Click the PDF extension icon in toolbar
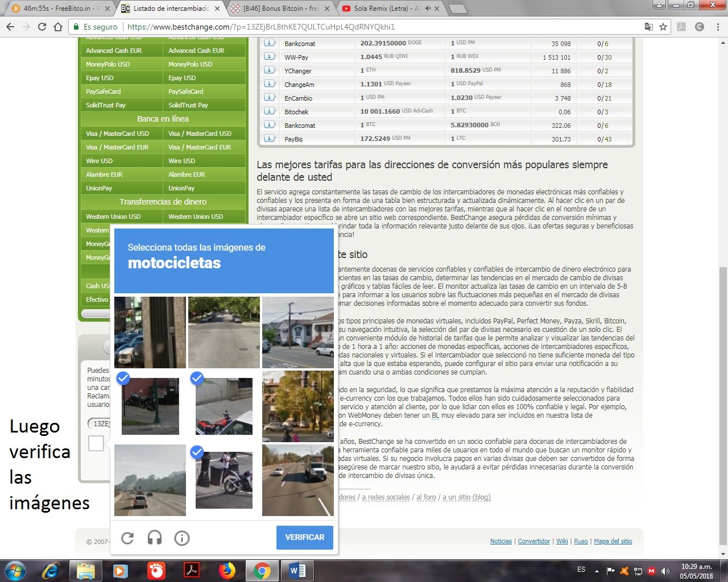The height and width of the screenshot is (582, 728). [x=681, y=27]
